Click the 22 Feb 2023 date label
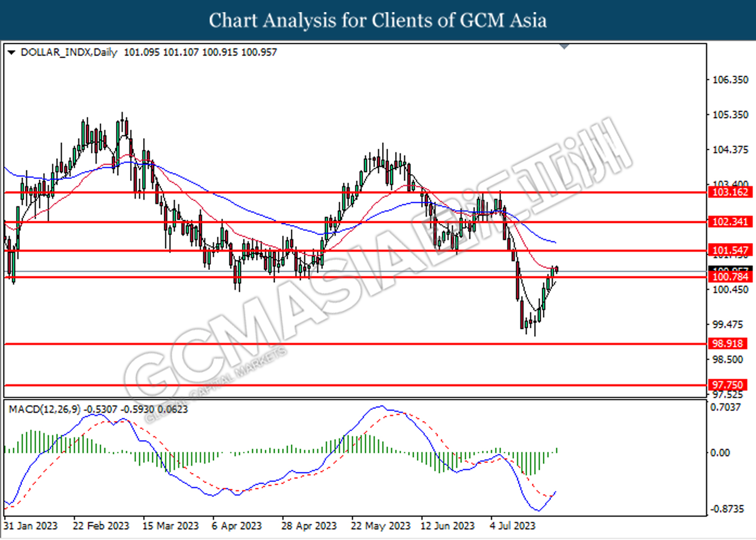This screenshot has width=756, height=540. tap(101, 526)
